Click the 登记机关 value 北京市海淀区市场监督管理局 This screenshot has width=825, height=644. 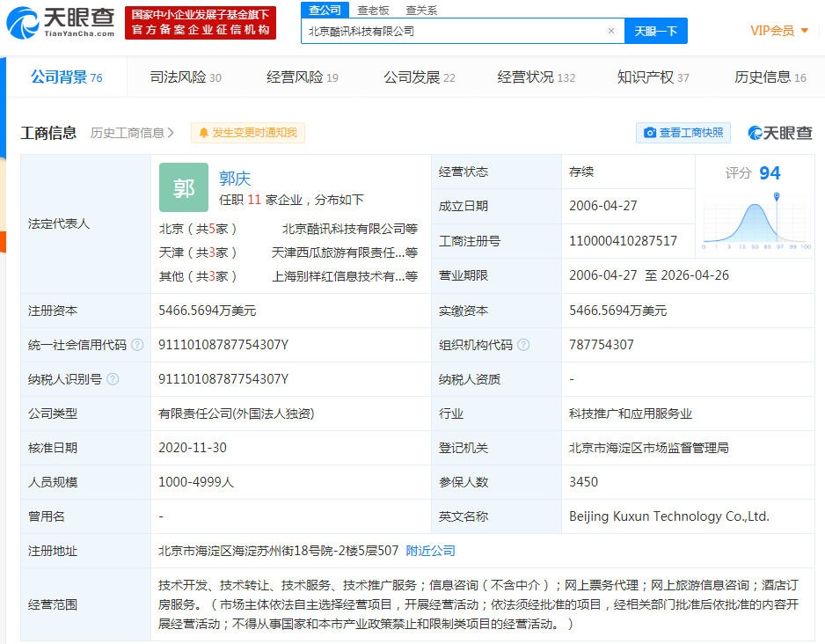[649, 448]
